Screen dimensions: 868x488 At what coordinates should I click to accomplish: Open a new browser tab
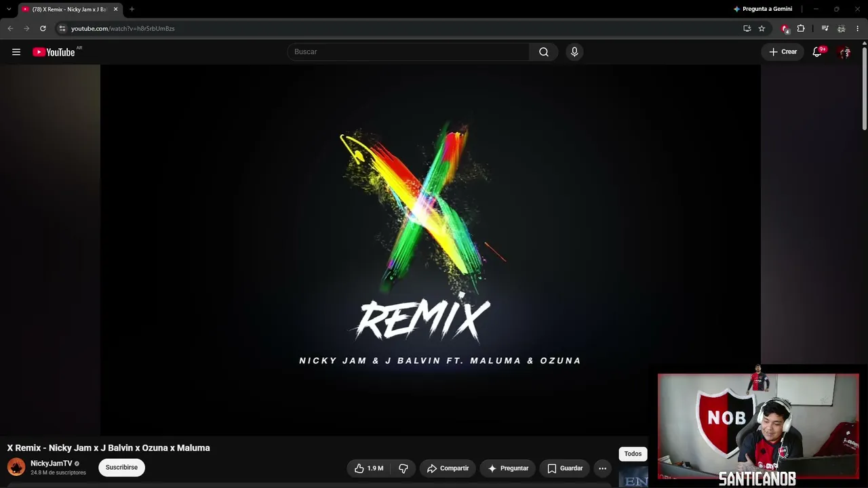(132, 9)
